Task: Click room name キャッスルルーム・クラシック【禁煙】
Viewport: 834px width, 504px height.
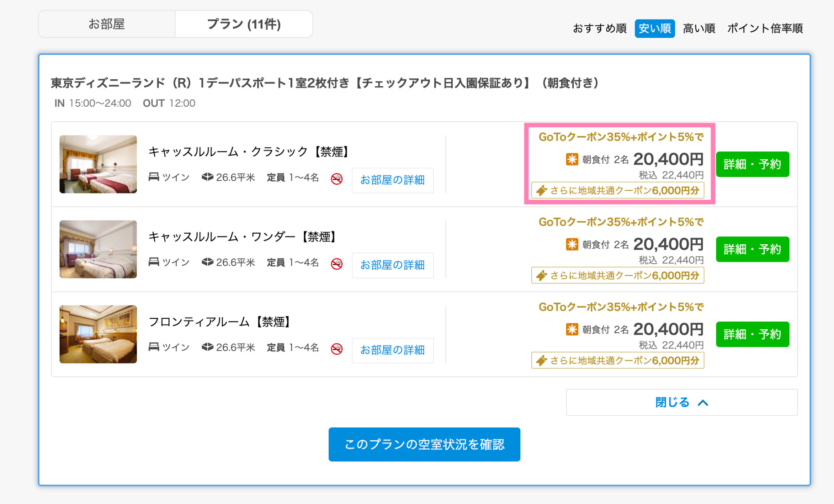Action: pyautogui.click(x=249, y=152)
